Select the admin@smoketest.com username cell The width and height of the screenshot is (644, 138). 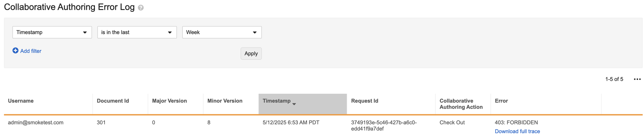pos(36,123)
